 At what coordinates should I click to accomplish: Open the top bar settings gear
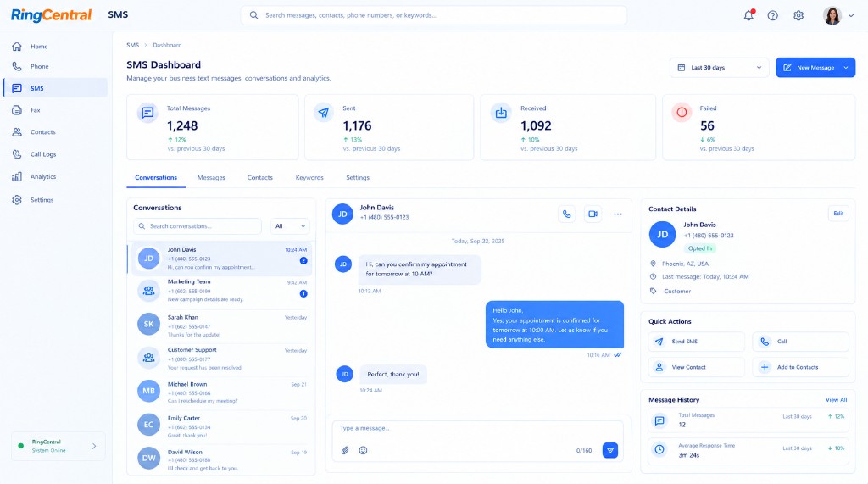(x=798, y=15)
